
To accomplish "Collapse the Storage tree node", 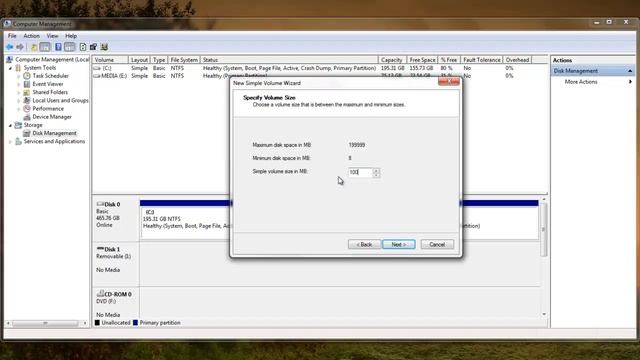I will click(10, 125).
